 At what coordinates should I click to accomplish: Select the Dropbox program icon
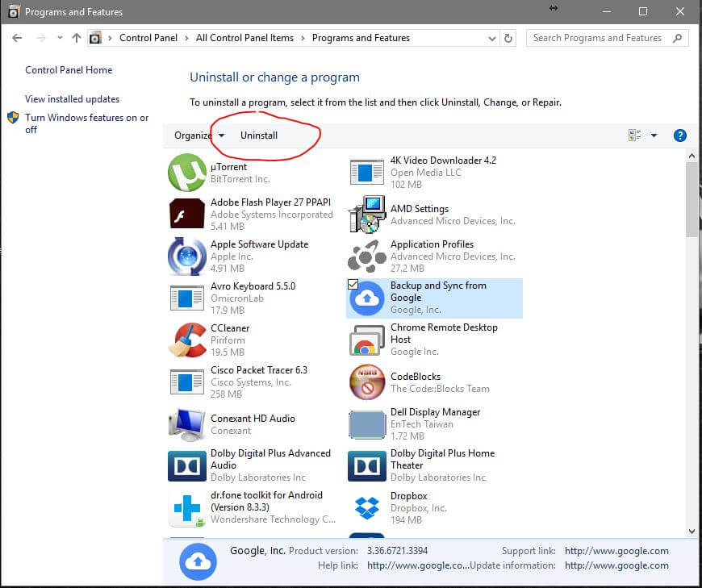point(367,508)
